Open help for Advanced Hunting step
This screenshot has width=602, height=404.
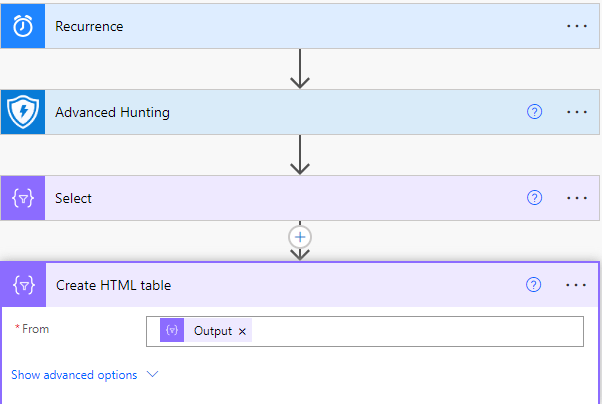[534, 112]
